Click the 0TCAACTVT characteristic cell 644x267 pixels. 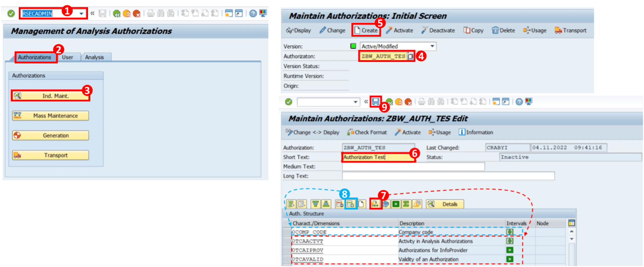point(344,241)
